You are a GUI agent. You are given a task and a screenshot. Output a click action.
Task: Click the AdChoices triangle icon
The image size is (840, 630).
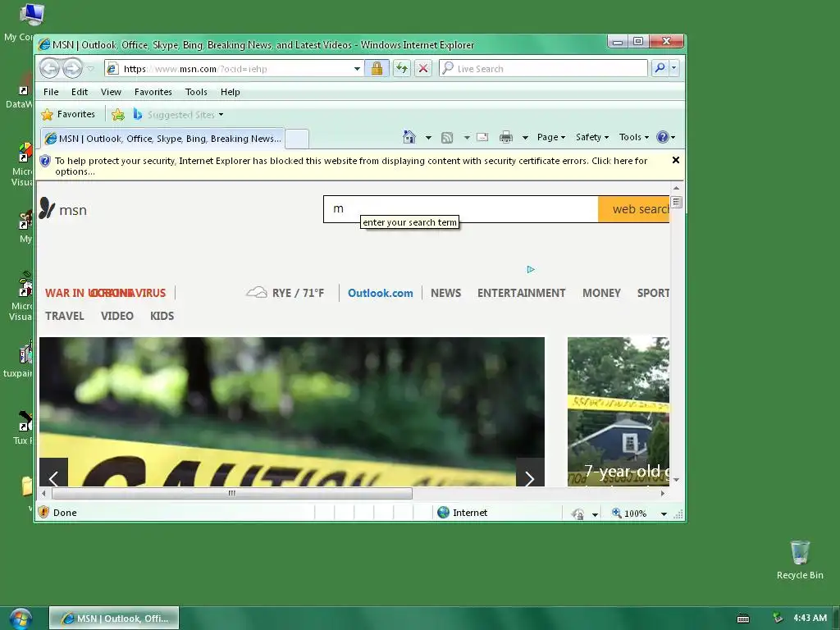click(x=531, y=269)
